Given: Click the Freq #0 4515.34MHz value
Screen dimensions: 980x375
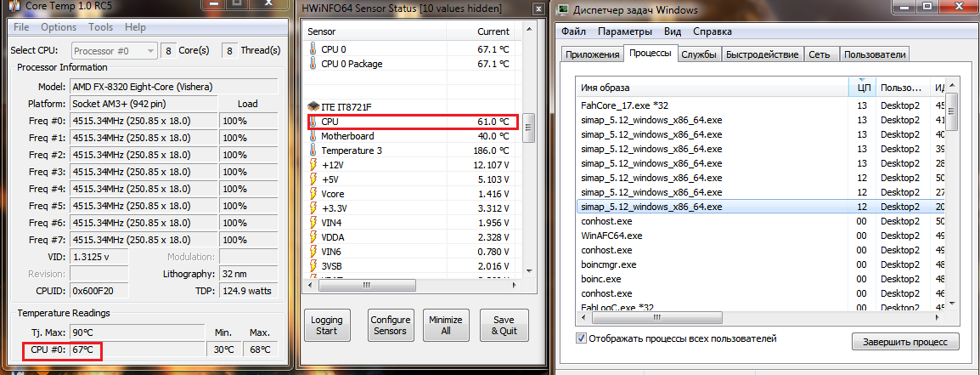Looking at the screenshot, I should point(144,121).
